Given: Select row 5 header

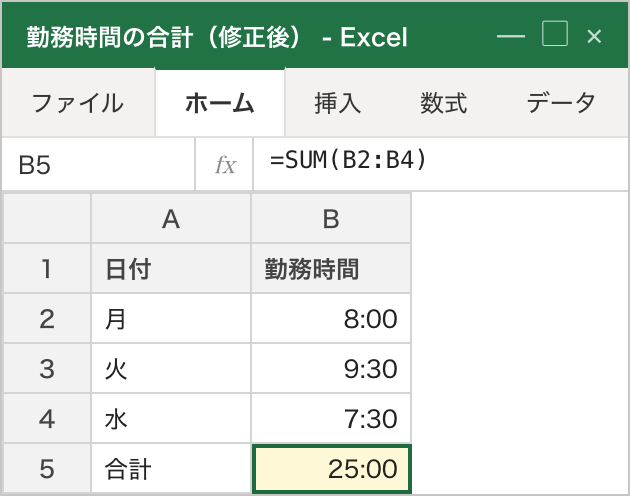Looking at the screenshot, I should coord(47,468).
